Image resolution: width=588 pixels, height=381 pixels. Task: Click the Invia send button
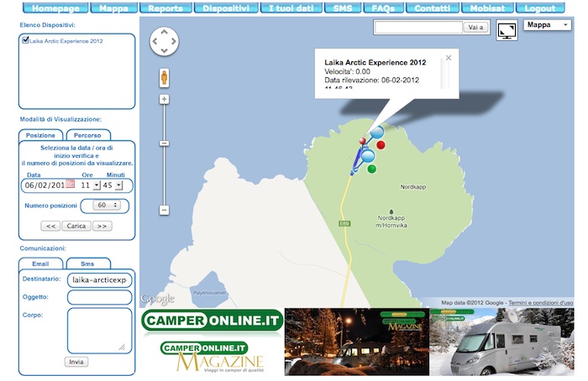click(76, 362)
